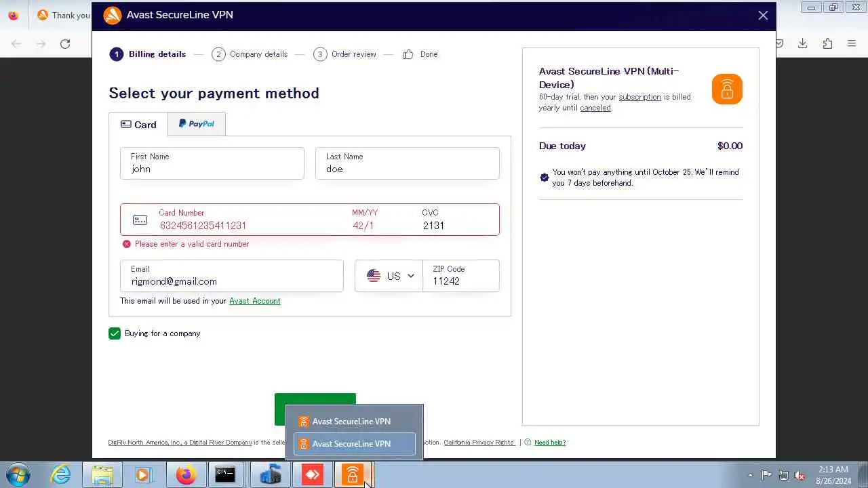The image size is (868, 488).
Task: Click the red error icon beside the card warning
Action: [126, 244]
